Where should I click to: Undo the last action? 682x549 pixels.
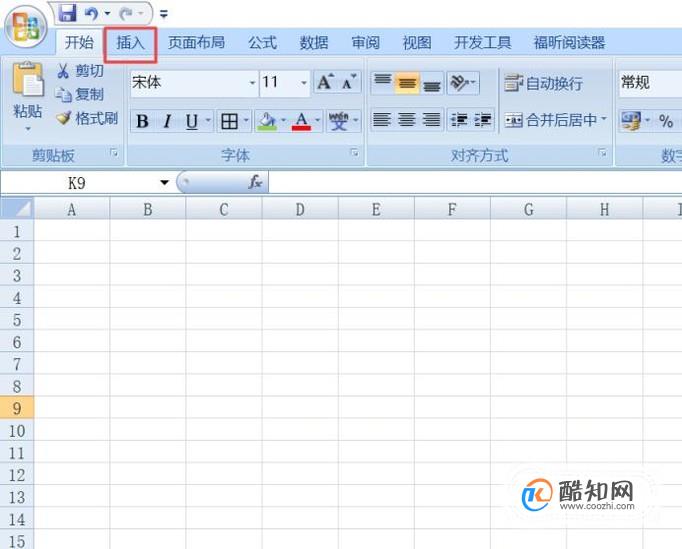coord(91,13)
